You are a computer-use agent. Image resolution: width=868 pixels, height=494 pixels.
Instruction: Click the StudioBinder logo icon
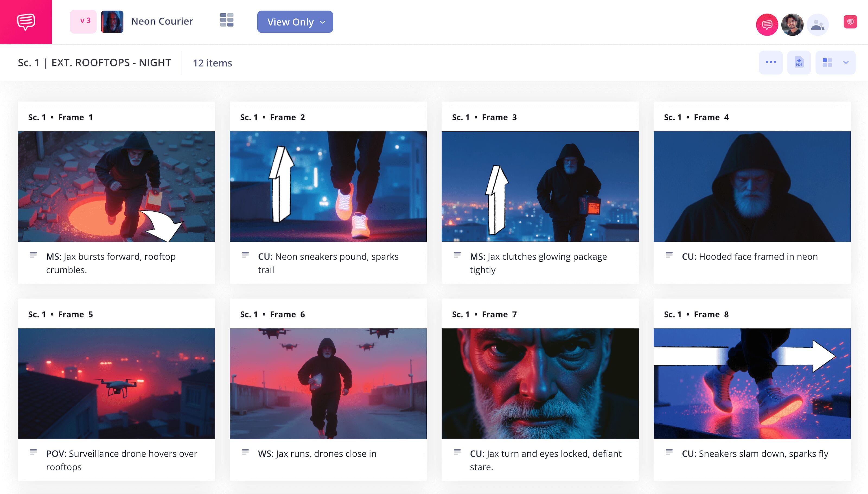click(26, 22)
